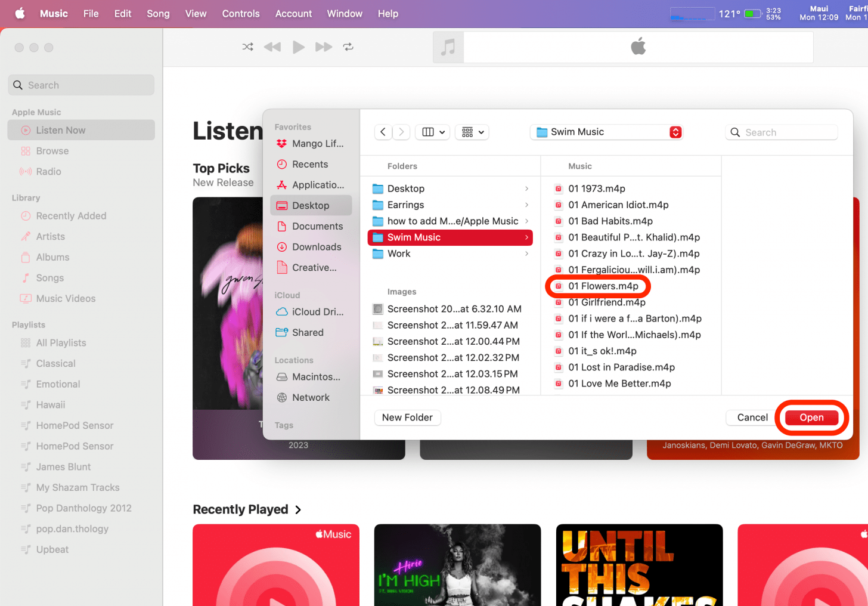Open the grouping options dropdown
The width and height of the screenshot is (868, 606).
click(473, 132)
